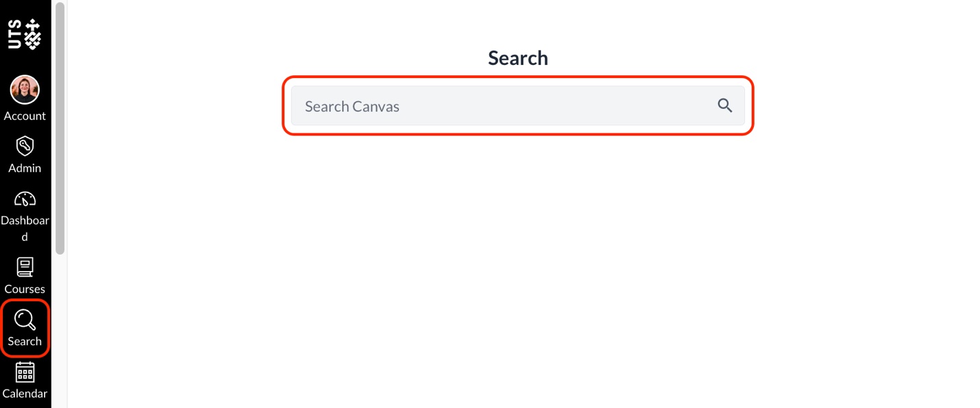
Task: Go to the Dashboard speedometer icon
Action: [25, 199]
